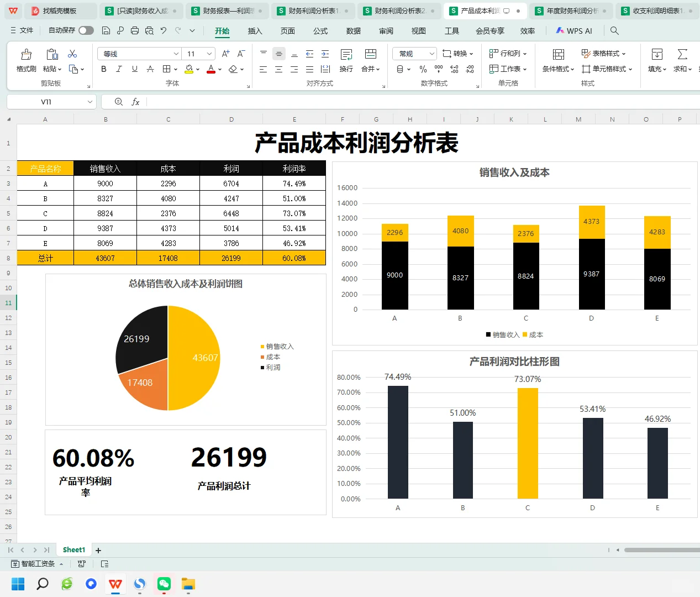Viewport: 700px width, 597px height.
Task: Open the 条件格式 conditional format dropdown
Action: pos(558,69)
